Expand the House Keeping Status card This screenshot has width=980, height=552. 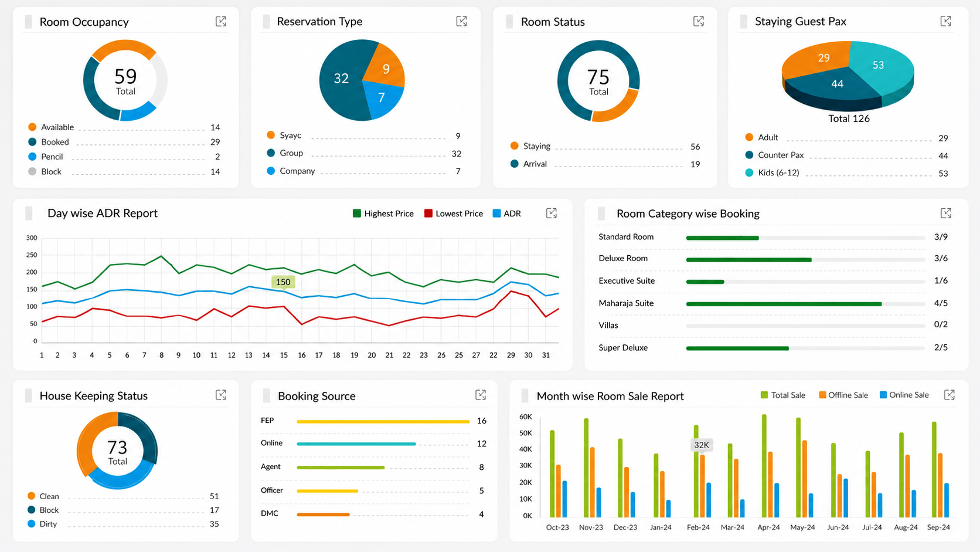pos(221,395)
